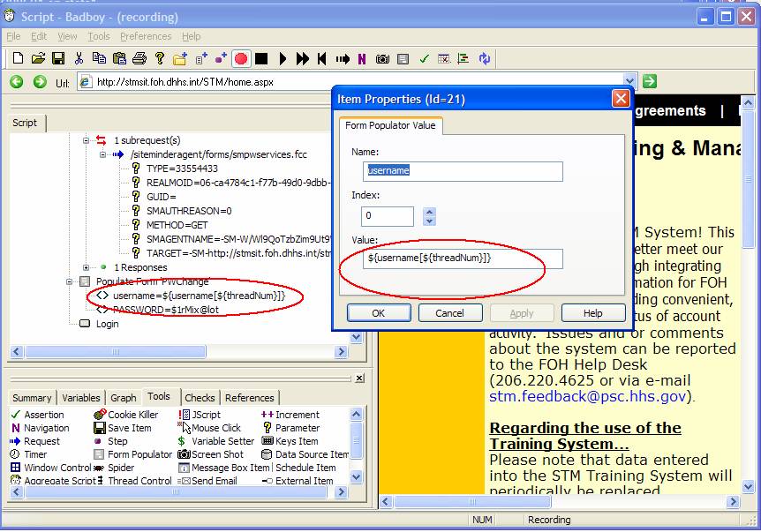The image size is (761, 532).
Task: Click the red Record button in toolbar
Action: (241, 59)
